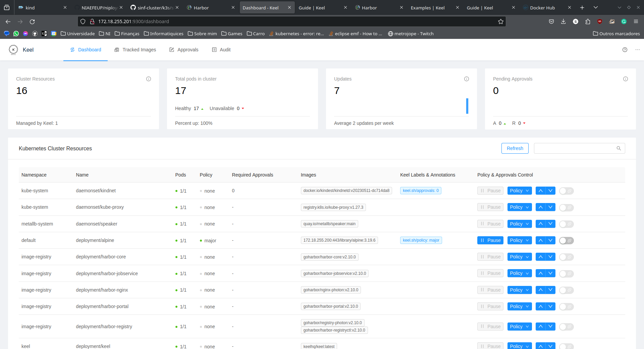
Task: Open Policy dropdown for deployment/harbor-core
Action: 520,257
